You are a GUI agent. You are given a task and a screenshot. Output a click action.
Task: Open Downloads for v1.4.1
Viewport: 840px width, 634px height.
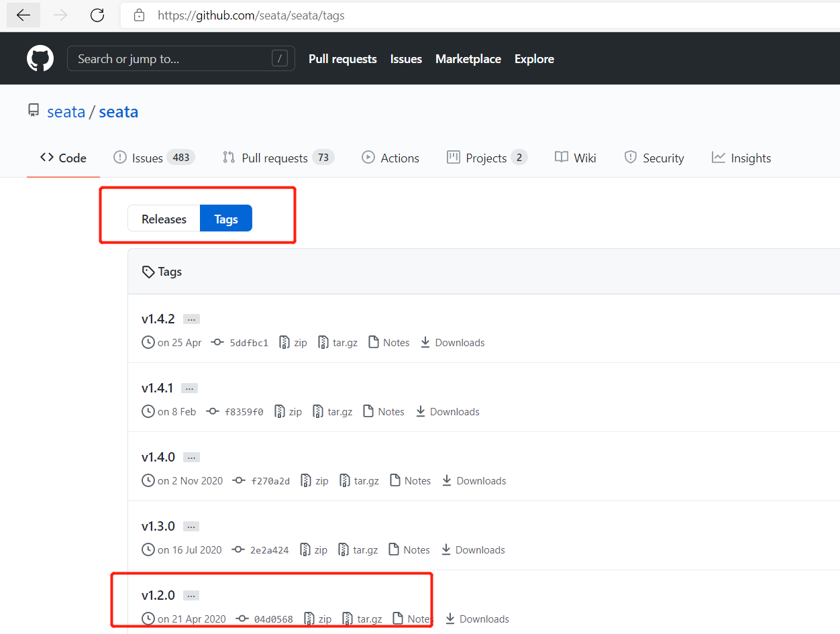click(x=447, y=411)
